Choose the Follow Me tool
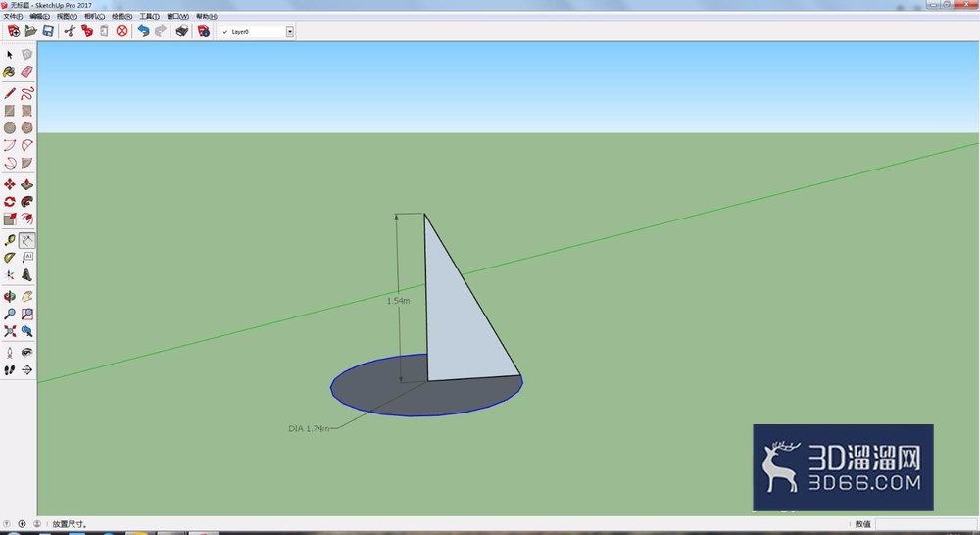The width and height of the screenshot is (980, 535). coord(26,202)
